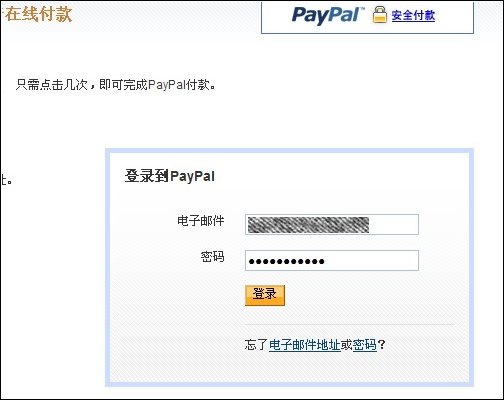The image size is (504, 400).
Task: Click the question mark after 密码 link
Action: pos(382,345)
